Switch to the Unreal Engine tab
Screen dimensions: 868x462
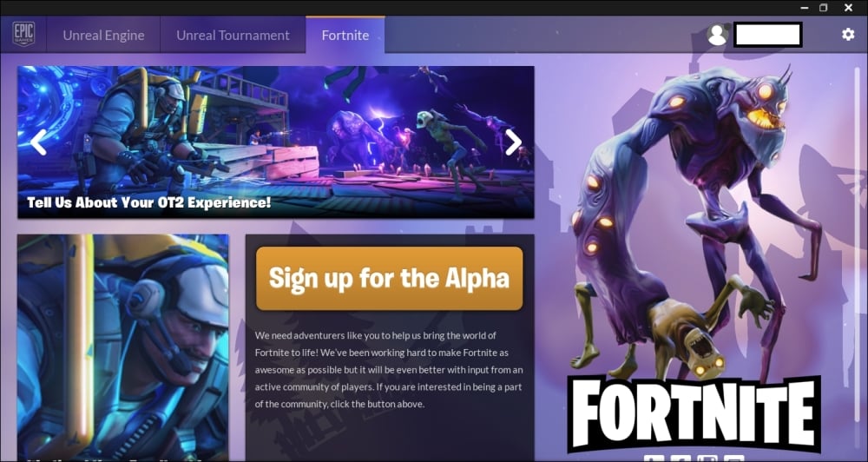point(103,35)
